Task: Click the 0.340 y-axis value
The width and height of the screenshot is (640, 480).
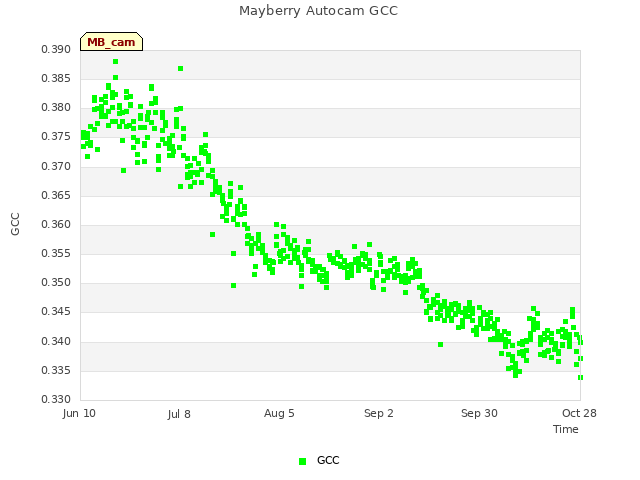Action: tap(56, 341)
